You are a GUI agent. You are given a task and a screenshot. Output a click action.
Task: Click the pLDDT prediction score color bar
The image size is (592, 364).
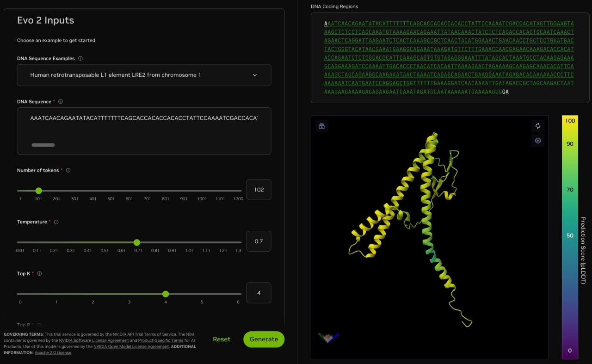pos(570,237)
